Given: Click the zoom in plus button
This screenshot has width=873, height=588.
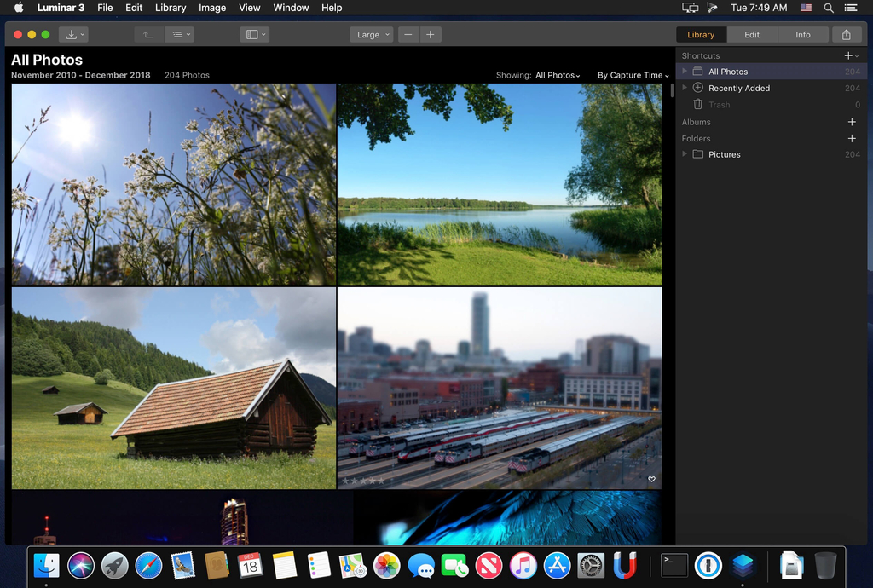Looking at the screenshot, I should (x=431, y=35).
